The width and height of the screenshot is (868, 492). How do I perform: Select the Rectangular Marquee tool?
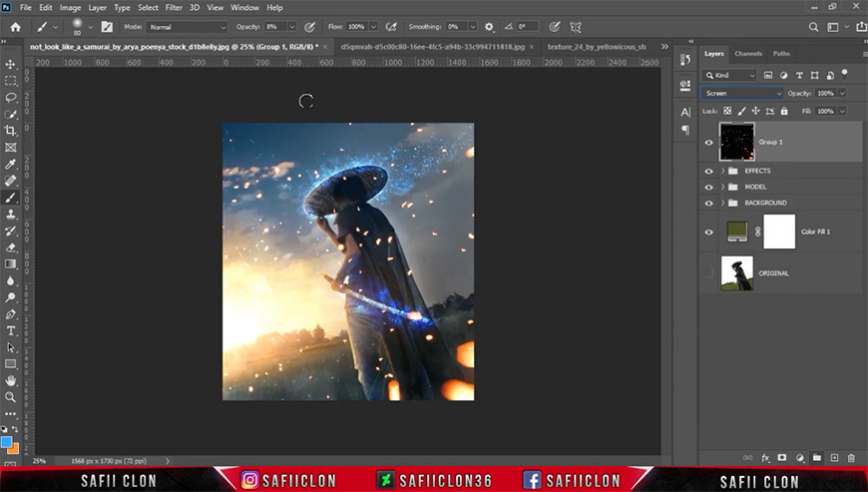(x=11, y=81)
